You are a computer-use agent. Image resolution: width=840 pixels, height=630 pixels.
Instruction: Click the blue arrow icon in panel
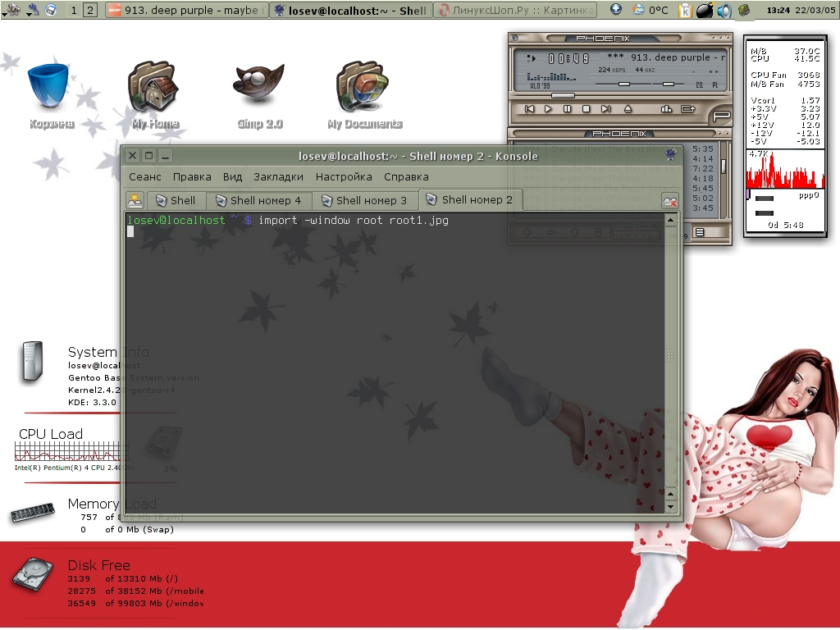[616, 9]
